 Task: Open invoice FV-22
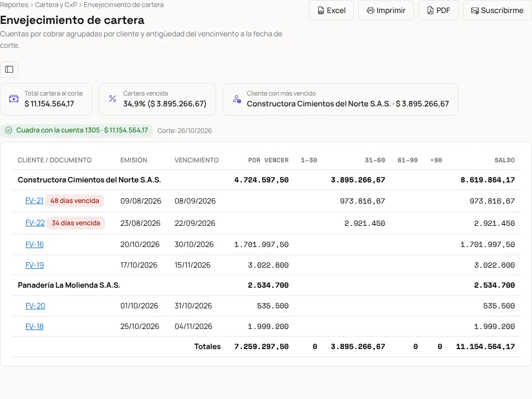[x=35, y=223]
